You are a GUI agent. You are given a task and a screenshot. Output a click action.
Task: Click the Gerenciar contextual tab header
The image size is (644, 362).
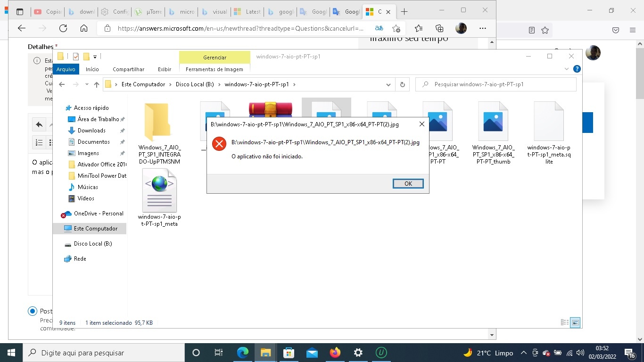coord(215,57)
